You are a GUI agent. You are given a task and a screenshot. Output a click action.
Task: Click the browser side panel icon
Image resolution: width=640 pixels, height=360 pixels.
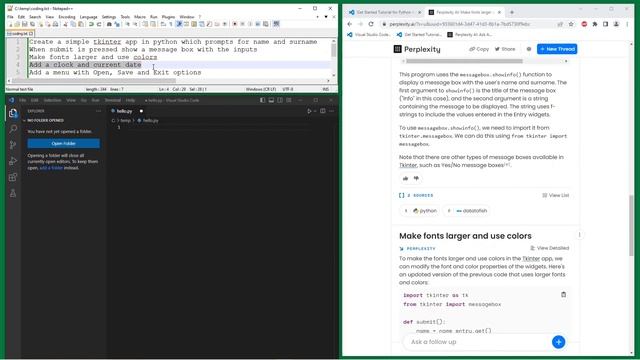606,24
